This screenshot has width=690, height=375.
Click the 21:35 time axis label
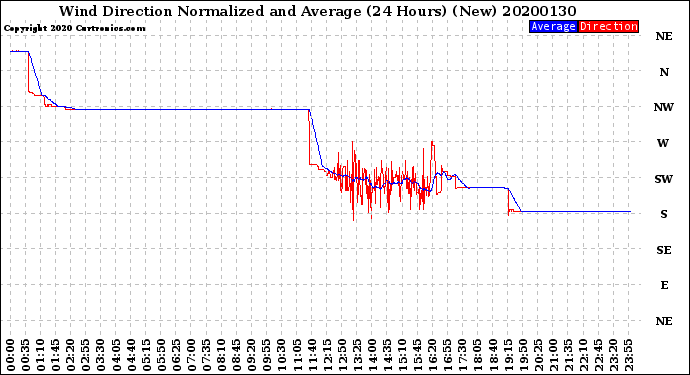pos(568,355)
